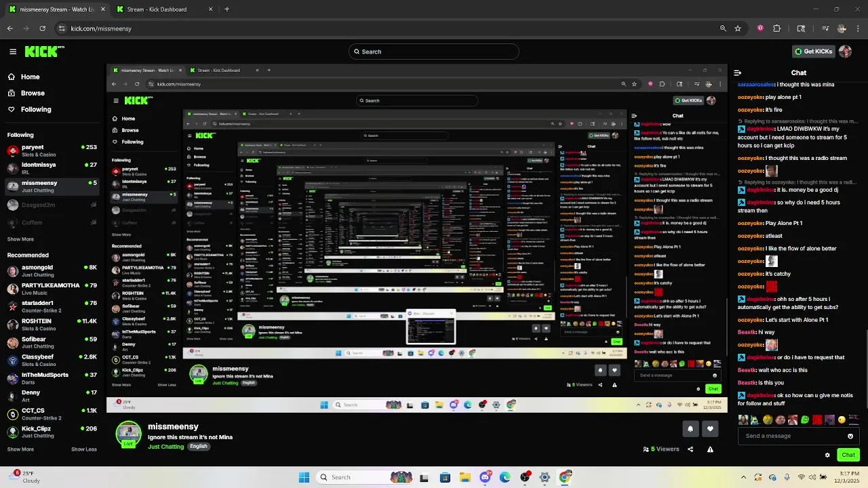Viewport: 868px width, 488px height.
Task: Share the stream with share icon
Action: (x=690, y=449)
